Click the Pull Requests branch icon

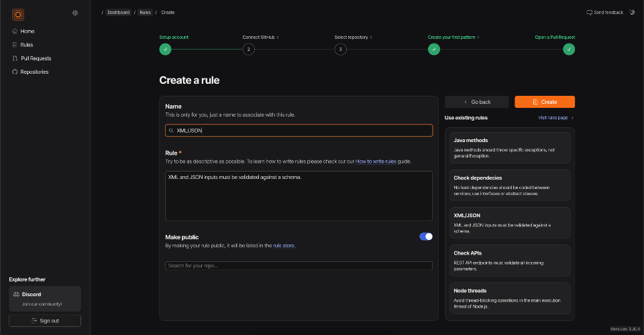tap(15, 58)
